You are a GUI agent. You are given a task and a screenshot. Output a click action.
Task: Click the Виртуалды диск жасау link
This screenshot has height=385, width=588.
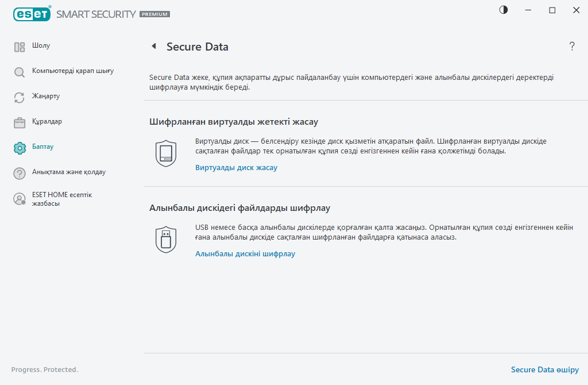[x=236, y=167]
